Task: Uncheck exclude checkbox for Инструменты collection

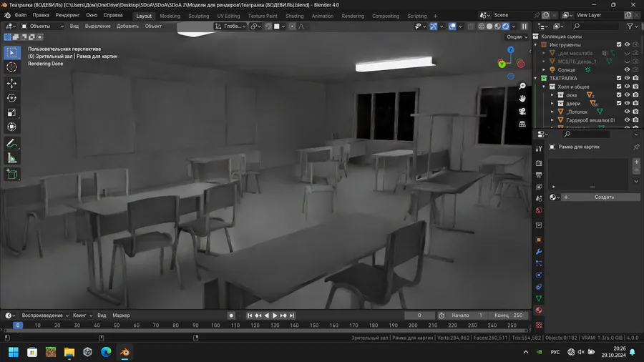Action: click(619, 44)
